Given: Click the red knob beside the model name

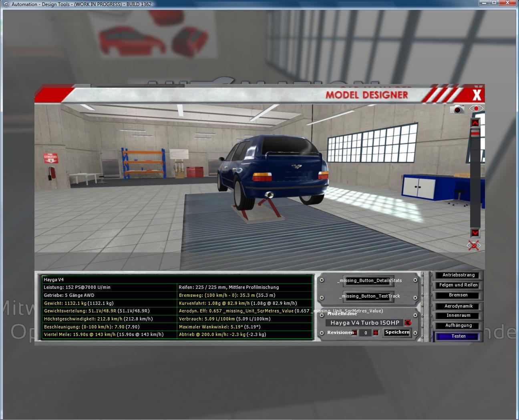Looking at the screenshot, I should (x=408, y=323).
